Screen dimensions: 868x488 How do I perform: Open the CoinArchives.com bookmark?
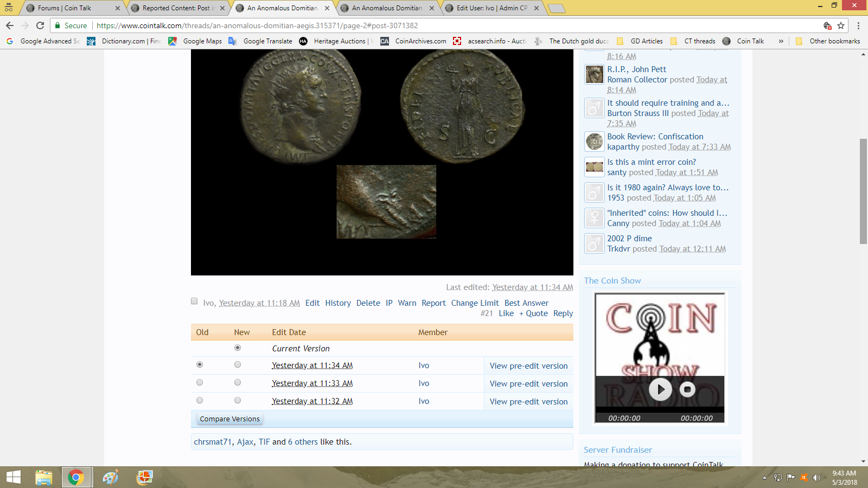[413, 41]
